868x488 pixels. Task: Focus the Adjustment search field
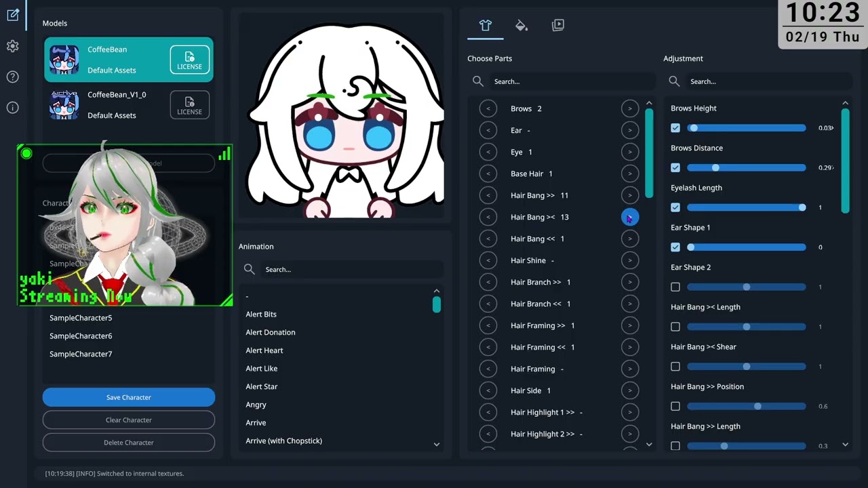point(770,81)
